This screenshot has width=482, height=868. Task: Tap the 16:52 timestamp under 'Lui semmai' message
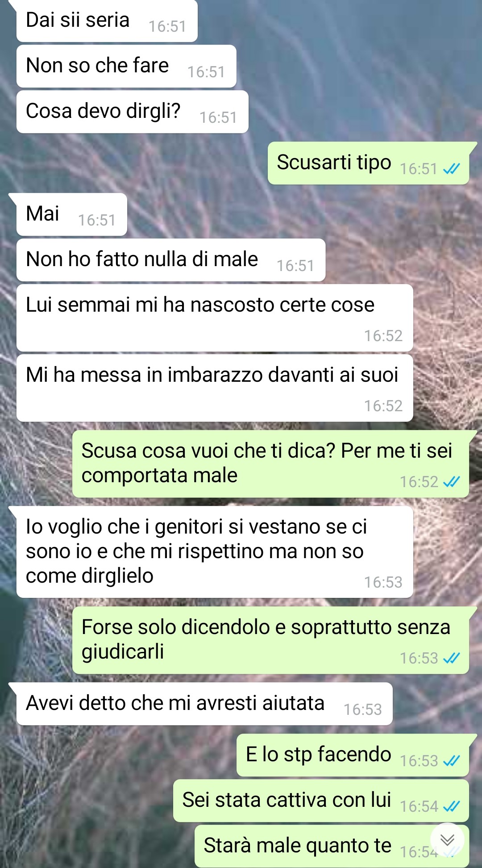click(x=383, y=336)
